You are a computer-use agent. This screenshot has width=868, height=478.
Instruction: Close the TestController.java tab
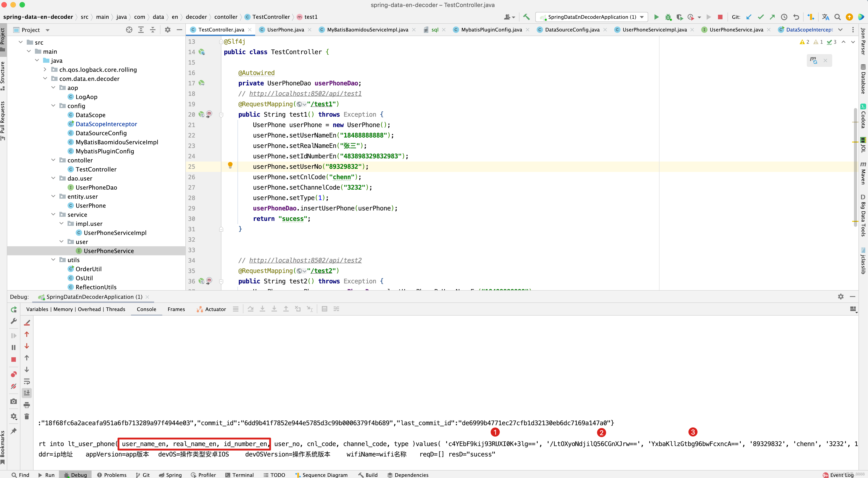coord(250,30)
